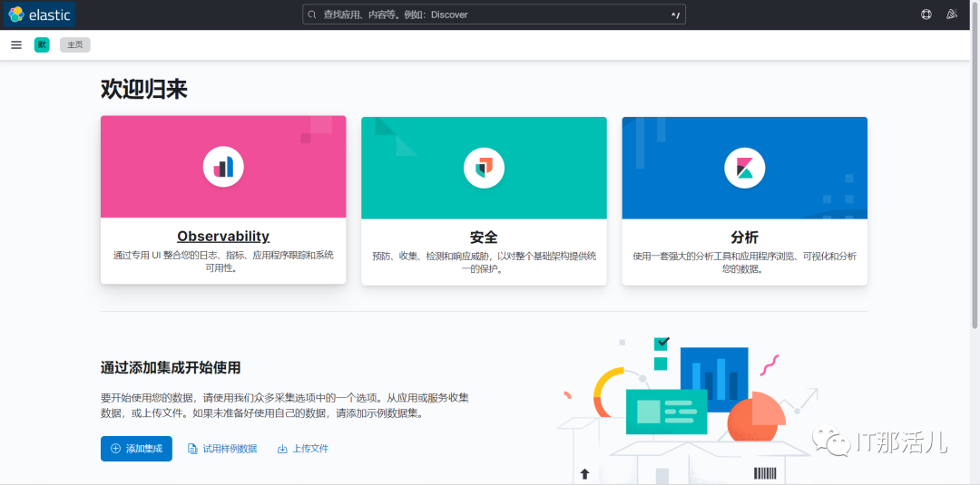Open the newsfeed celebration icon
This screenshot has width=980, height=485.
pyautogui.click(x=952, y=15)
